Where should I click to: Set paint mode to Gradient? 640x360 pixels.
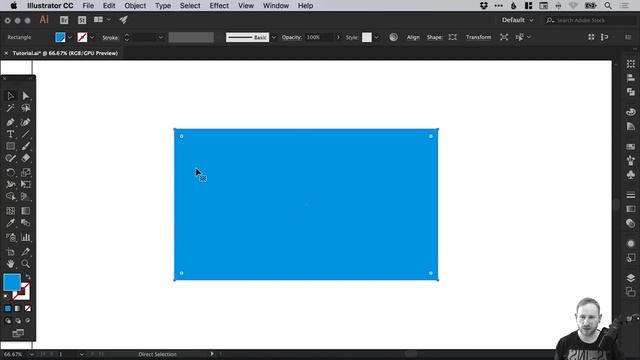[x=18, y=308]
